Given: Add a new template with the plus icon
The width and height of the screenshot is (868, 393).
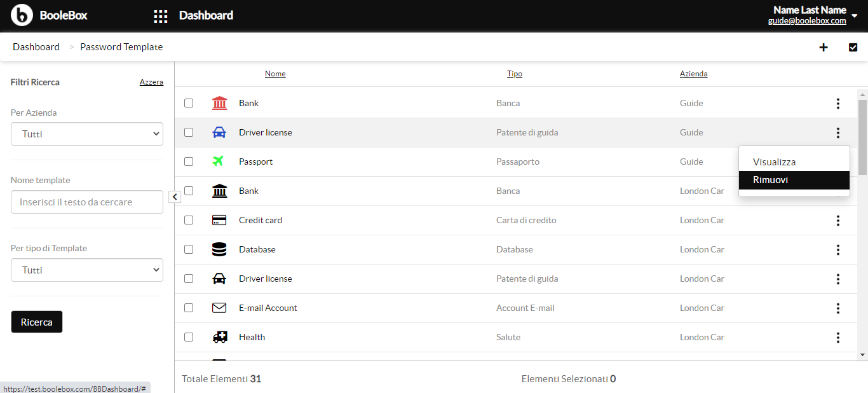Looking at the screenshot, I should point(824,47).
